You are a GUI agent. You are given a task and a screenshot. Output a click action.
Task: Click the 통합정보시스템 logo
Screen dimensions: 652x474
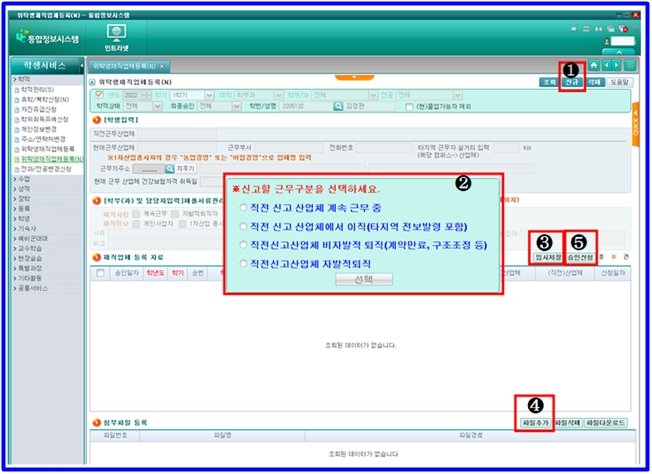pos(47,38)
